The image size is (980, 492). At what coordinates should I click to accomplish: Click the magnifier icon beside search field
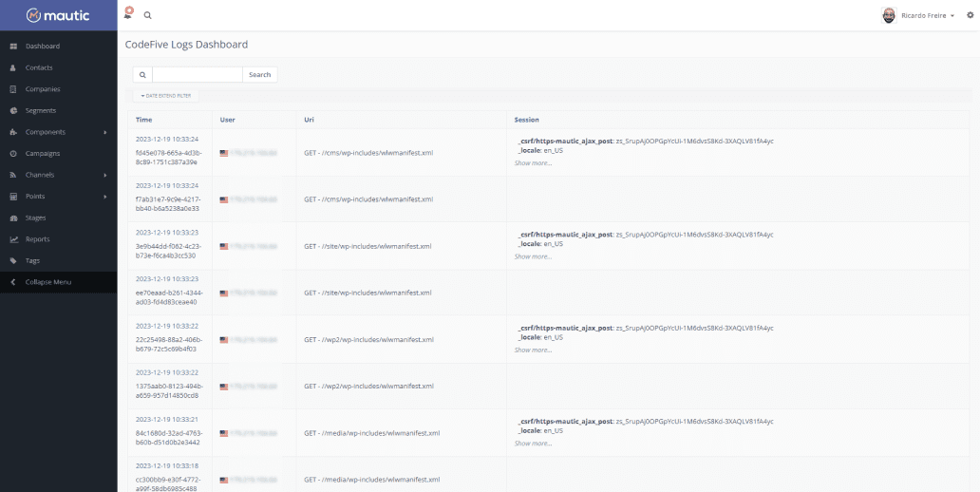pyautogui.click(x=142, y=74)
